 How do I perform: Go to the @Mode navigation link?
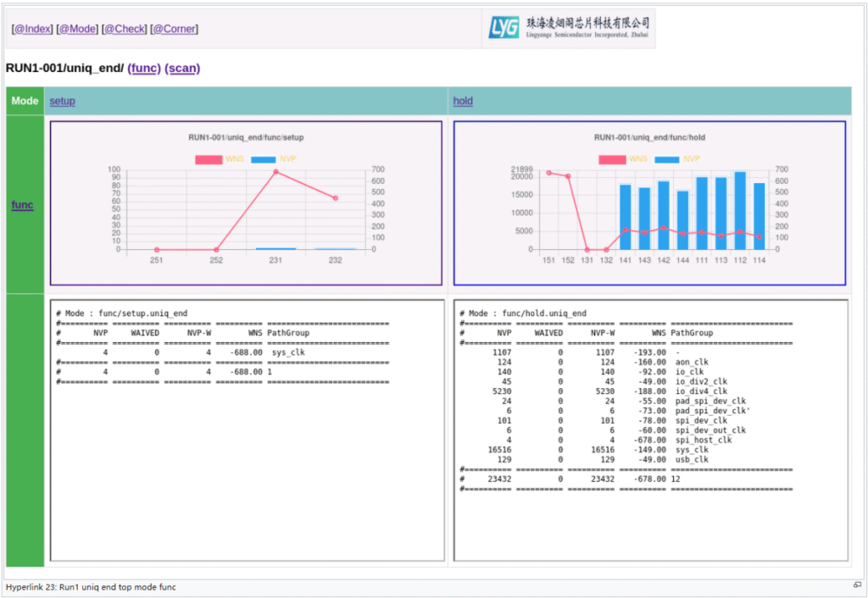coord(77,29)
